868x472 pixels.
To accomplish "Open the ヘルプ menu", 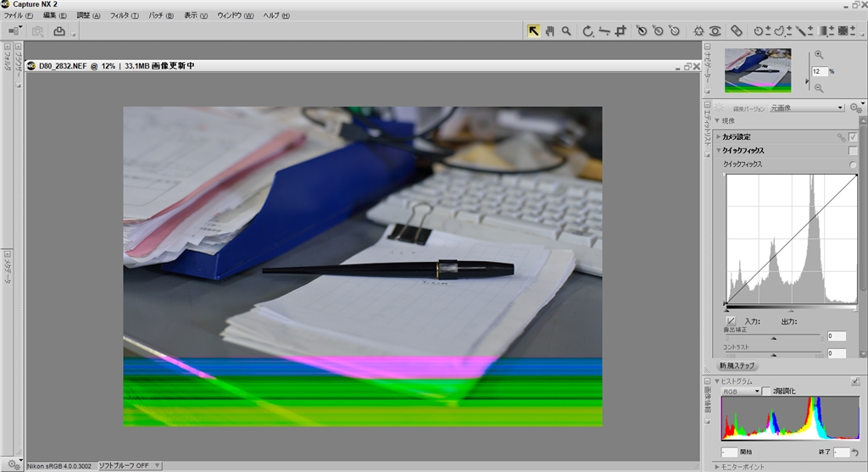I will click(x=276, y=15).
